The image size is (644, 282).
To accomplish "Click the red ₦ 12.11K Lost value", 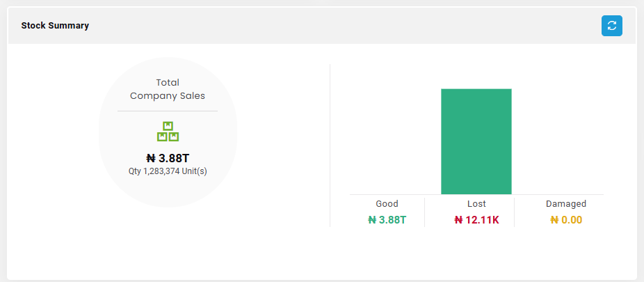I will pyautogui.click(x=476, y=220).
